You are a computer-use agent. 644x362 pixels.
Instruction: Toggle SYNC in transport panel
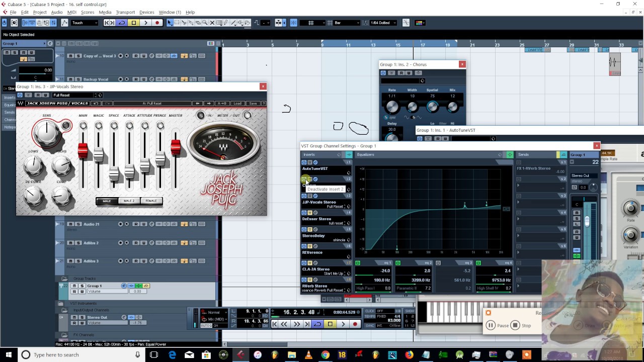click(x=370, y=325)
